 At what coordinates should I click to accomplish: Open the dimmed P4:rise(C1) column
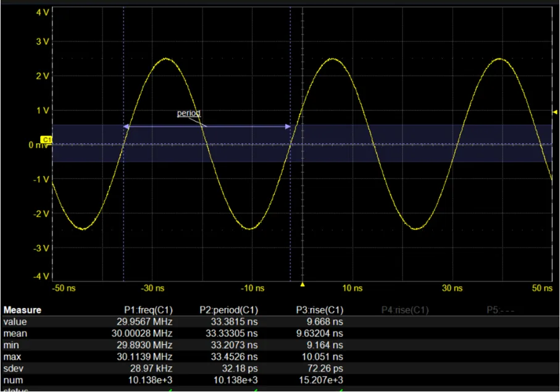tap(405, 310)
